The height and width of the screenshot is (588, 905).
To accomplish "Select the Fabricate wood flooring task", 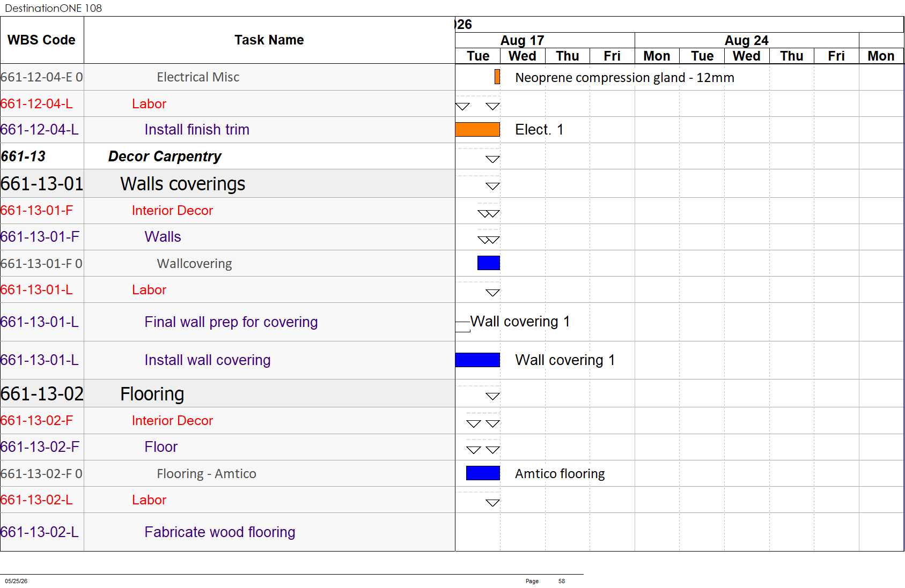I will pyautogui.click(x=220, y=532).
